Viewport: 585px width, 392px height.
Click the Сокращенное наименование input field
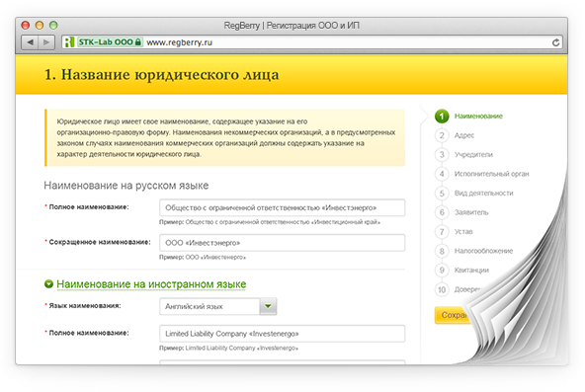pos(282,243)
